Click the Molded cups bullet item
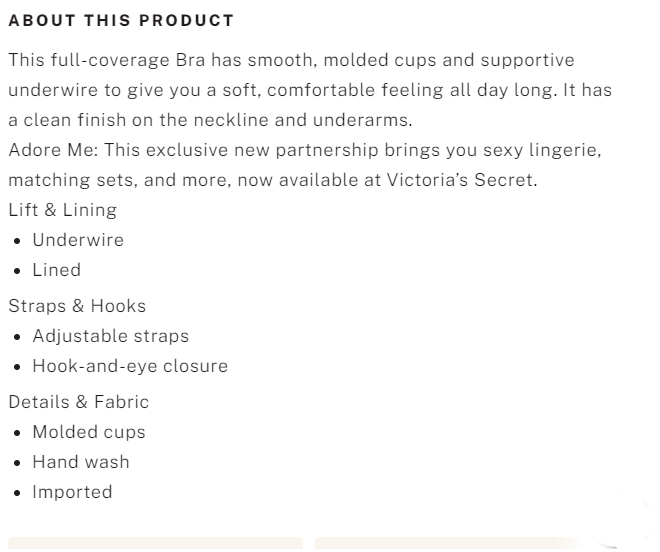Image resolution: width=660 pixels, height=552 pixels. click(x=89, y=432)
